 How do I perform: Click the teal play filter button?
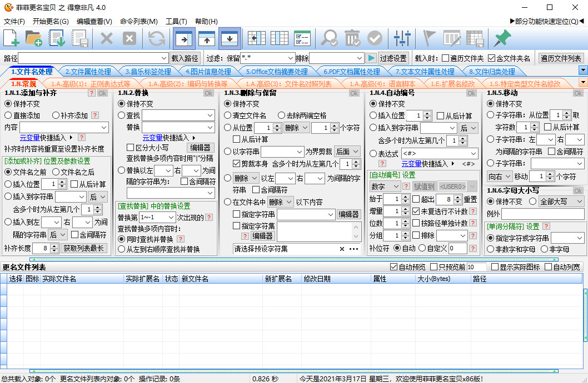pyautogui.click(x=371, y=58)
